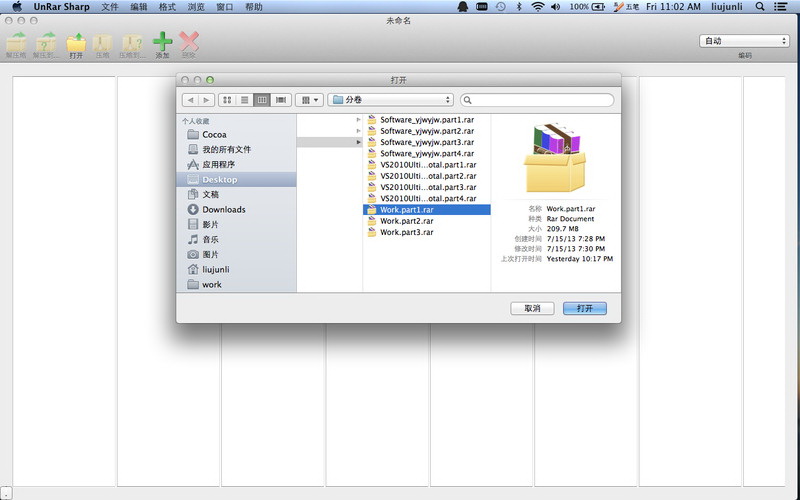
Task: Switch dialog to list view
Action: (244, 100)
